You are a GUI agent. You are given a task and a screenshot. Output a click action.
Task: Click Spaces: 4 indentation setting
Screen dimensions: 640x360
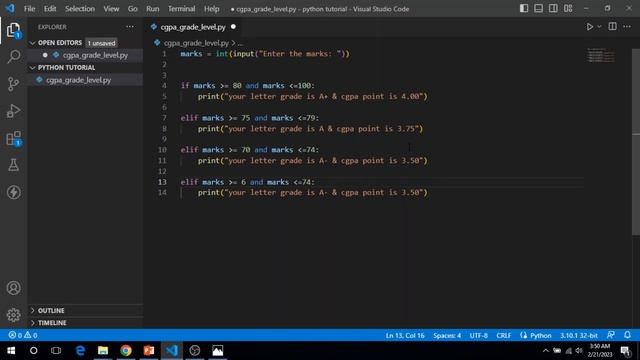click(x=447, y=336)
